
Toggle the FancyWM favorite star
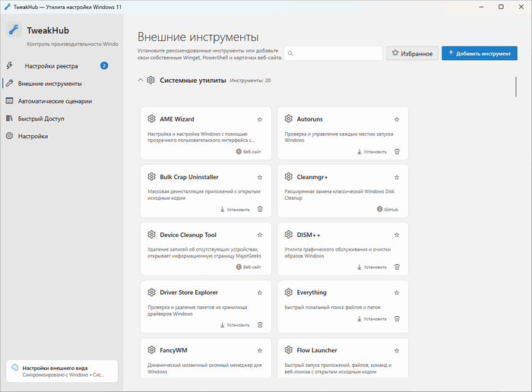pyautogui.click(x=260, y=351)
